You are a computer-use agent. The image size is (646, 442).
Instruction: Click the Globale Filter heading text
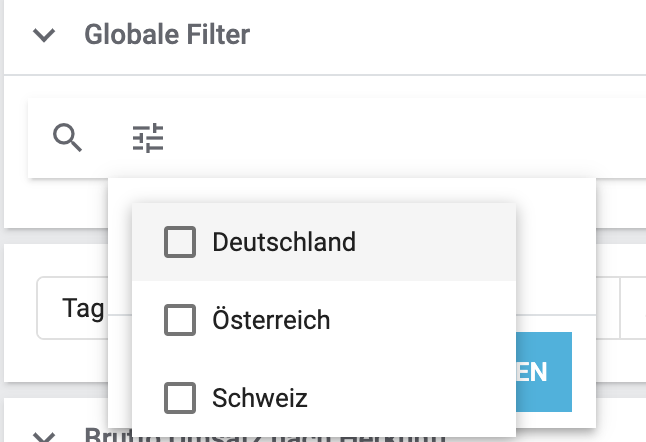pyautogui.click(x=167, y=35)
